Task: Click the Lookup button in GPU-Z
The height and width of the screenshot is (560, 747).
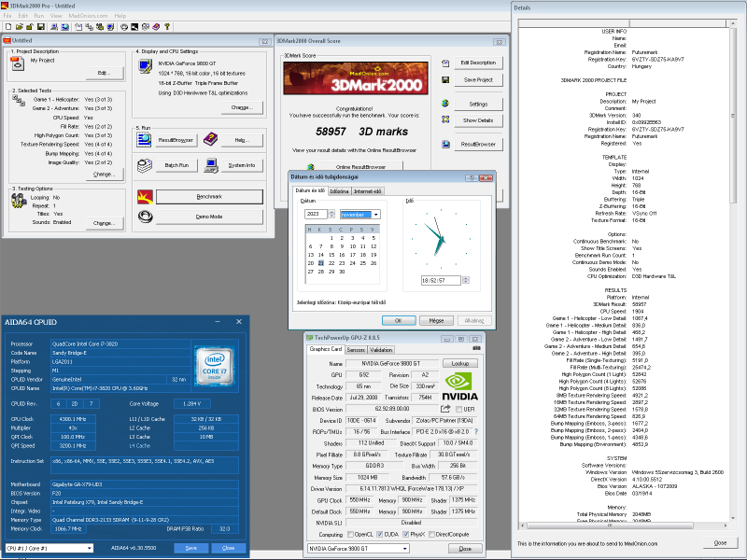Action: click(460, 363)
